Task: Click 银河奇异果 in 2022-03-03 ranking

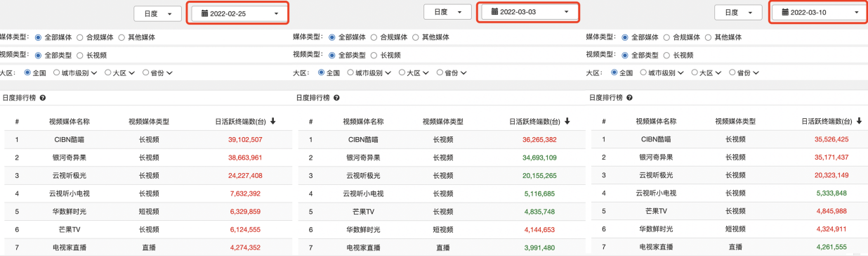Action: (x=364, y=158)
